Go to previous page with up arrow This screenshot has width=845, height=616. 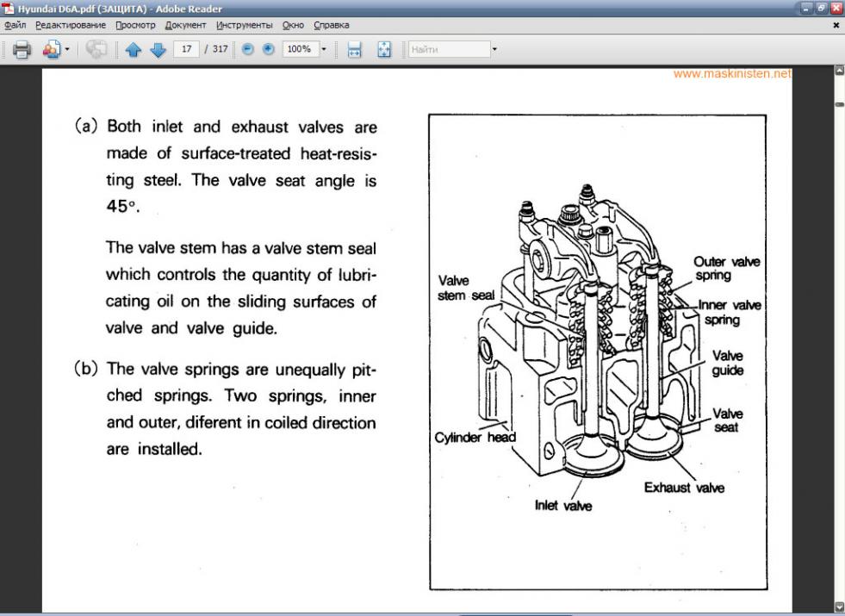[x=134, y=50]
